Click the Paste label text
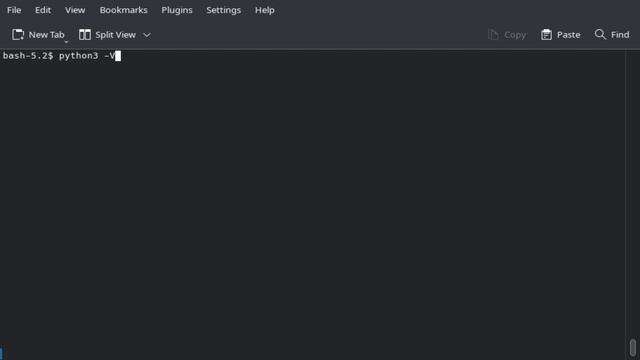 point(569,35)
